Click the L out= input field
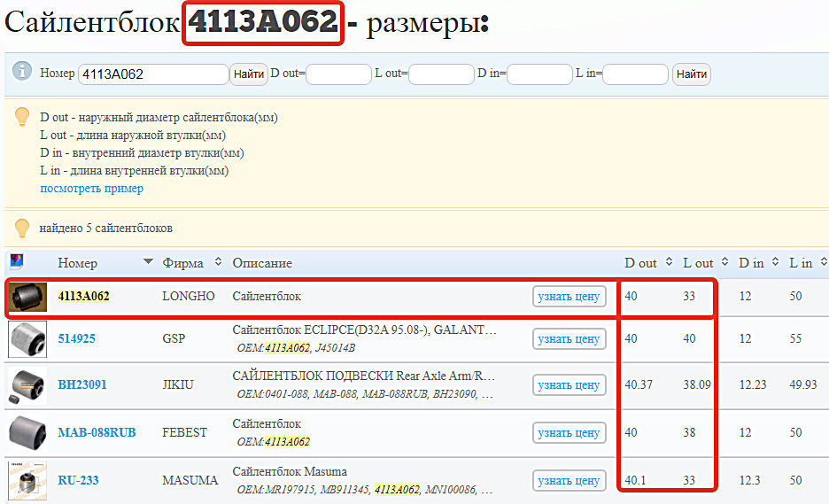The width and height of the screenshot is (829, 504). click(441, 74)
